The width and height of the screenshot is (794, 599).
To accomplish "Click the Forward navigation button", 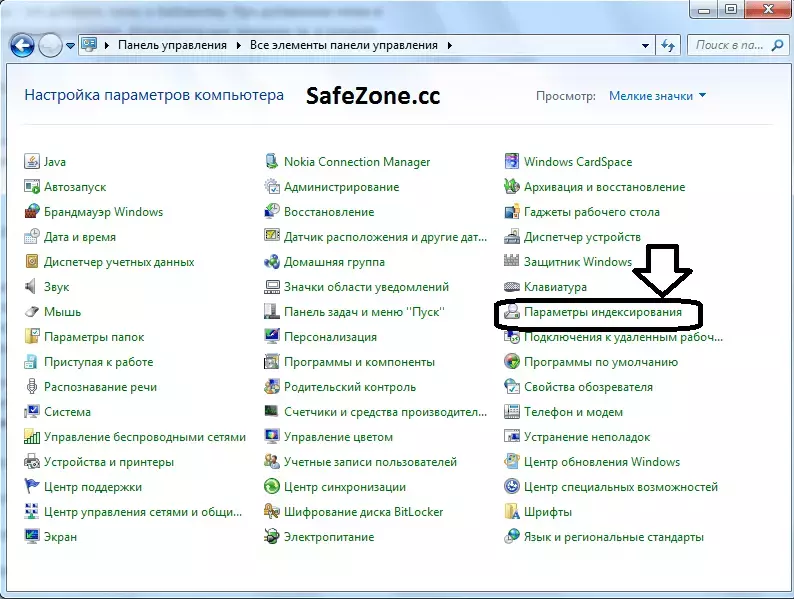I will (x=50, y=46).
